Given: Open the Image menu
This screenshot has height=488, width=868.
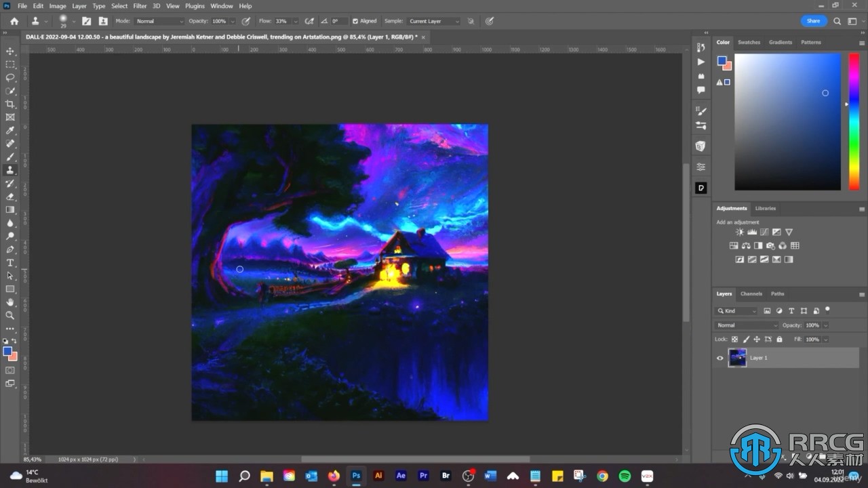Looking at the screenshot, I should tap(58, 6).
